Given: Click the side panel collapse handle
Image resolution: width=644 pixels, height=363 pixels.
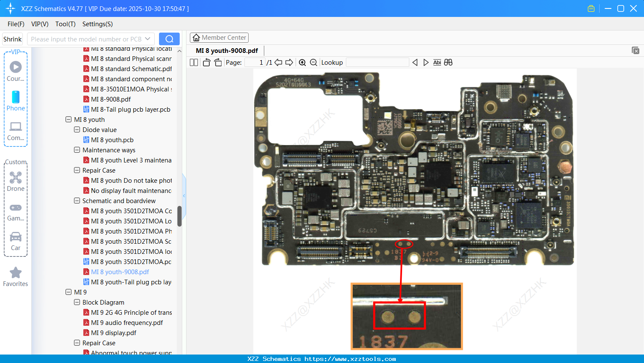Looking at the screenshot, I should click(x=184, y=195).
